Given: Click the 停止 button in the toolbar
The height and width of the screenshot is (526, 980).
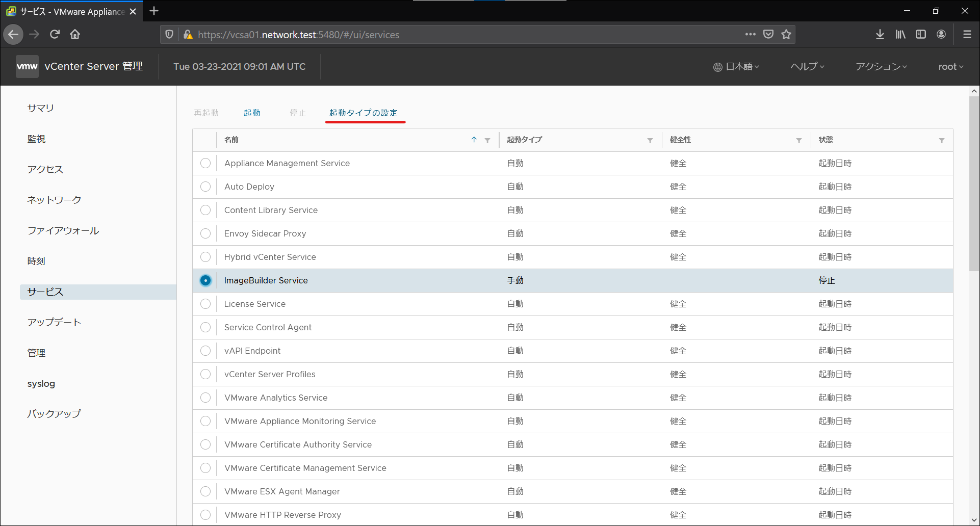Looking at the screenshot, I should click(298, 113).
